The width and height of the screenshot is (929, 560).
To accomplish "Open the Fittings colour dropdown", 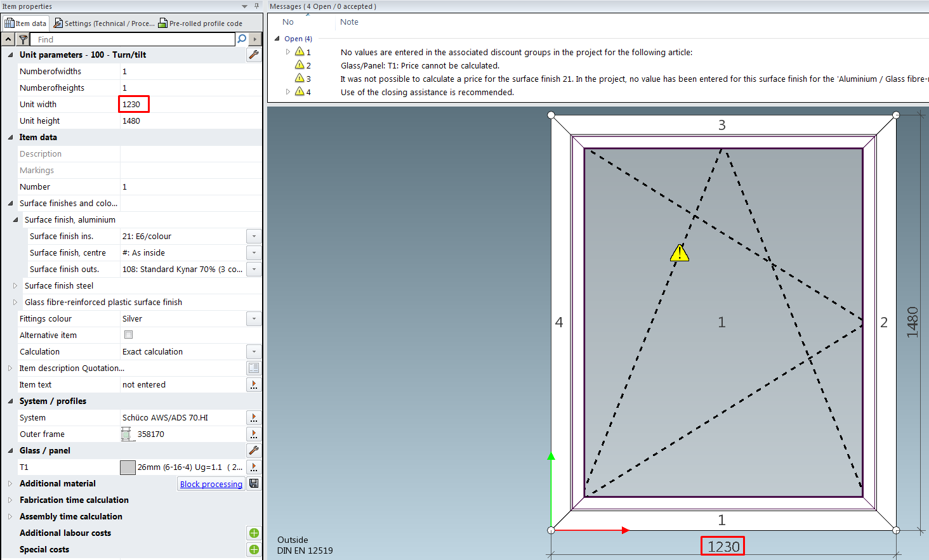I will (254, 319).
